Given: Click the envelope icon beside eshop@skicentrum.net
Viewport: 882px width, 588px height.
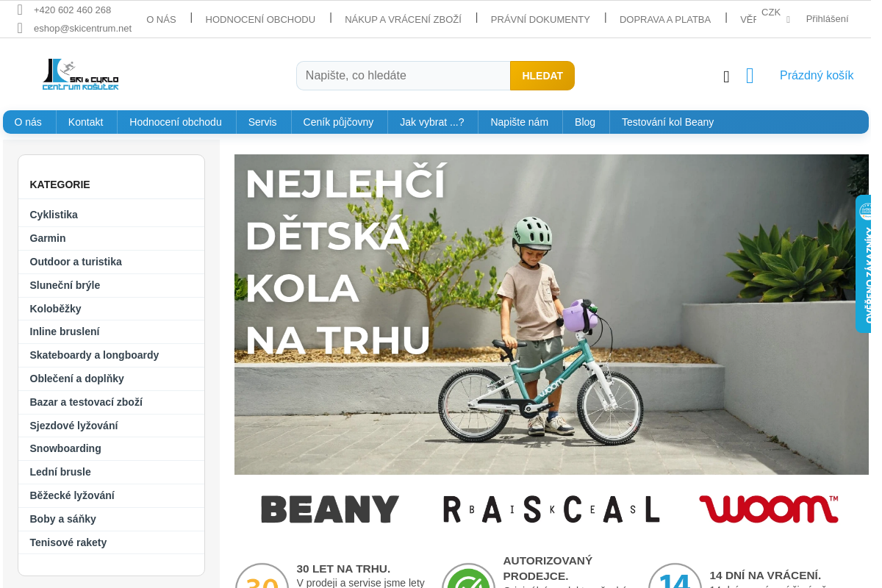Looking at the screenshot, I should (x=20, y=28).
